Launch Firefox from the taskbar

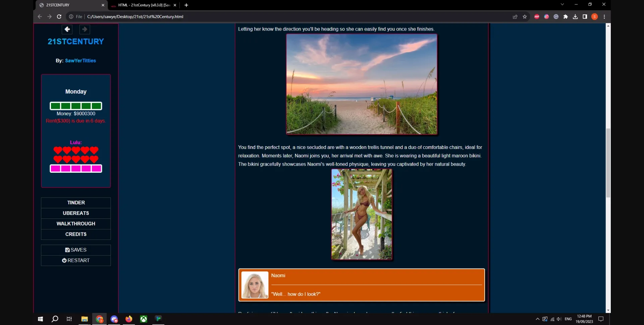click(x=129, y=319)
